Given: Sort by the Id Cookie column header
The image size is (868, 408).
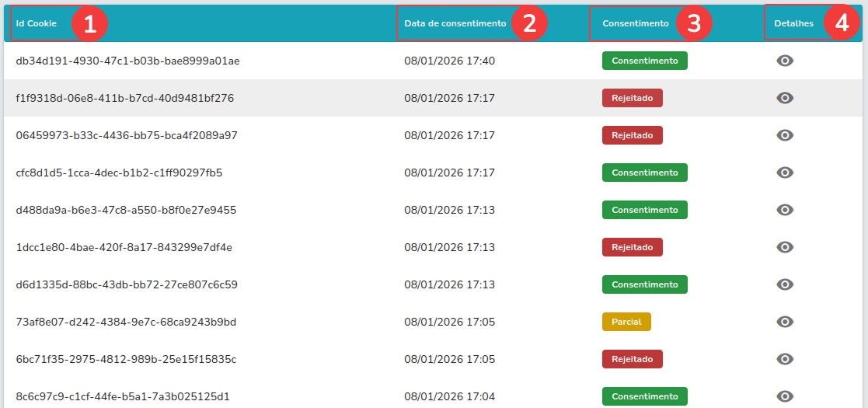Looking at the screenshot, I should tap(37, 23).
